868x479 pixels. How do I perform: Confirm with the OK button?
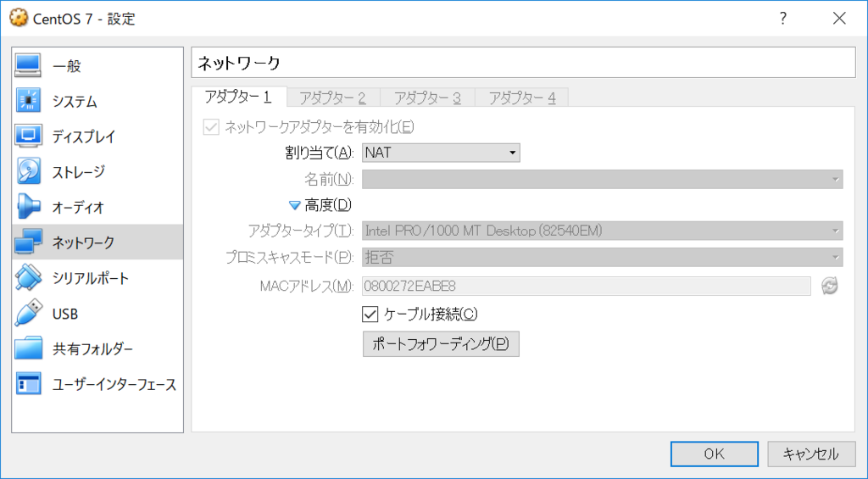pyautogui.click(x=714, y=454)
